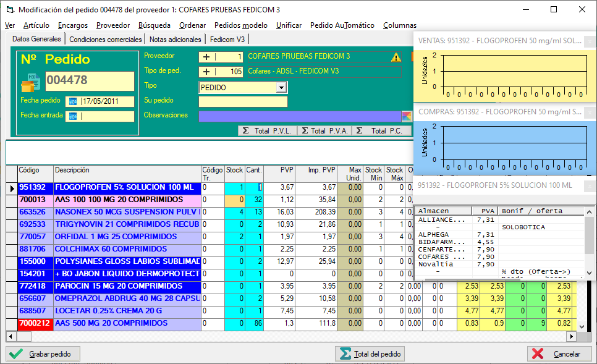
Task: Open the Artículo menu
Action: coord(36,25)
